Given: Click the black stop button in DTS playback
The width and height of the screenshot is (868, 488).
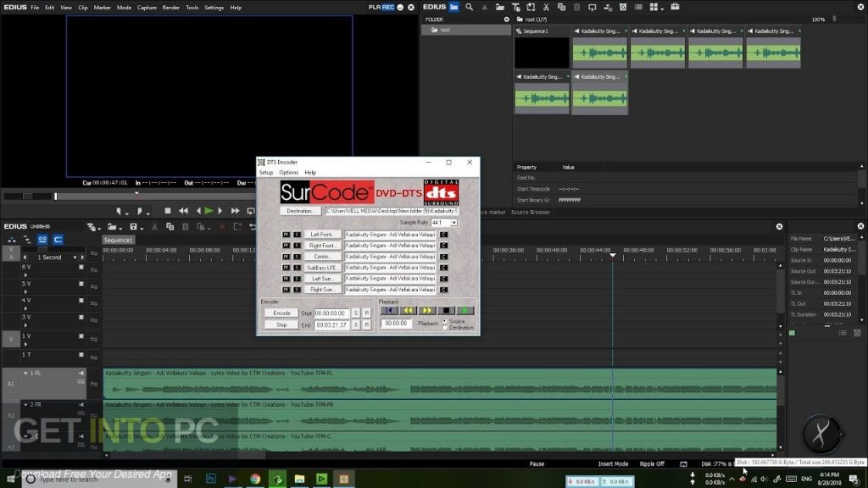Looking at the screenshot, I should 446,310.
